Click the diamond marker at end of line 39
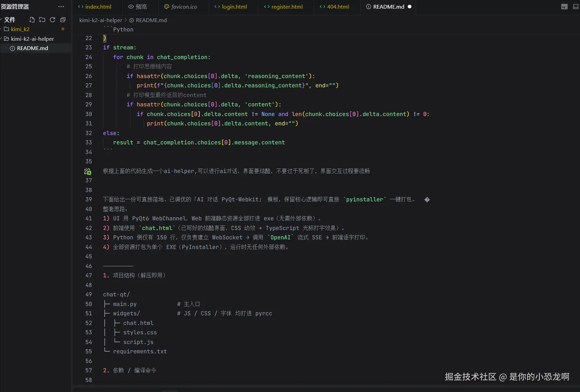Image resolution: width=580 pixels, height=392 pixels. pos(427,200)
